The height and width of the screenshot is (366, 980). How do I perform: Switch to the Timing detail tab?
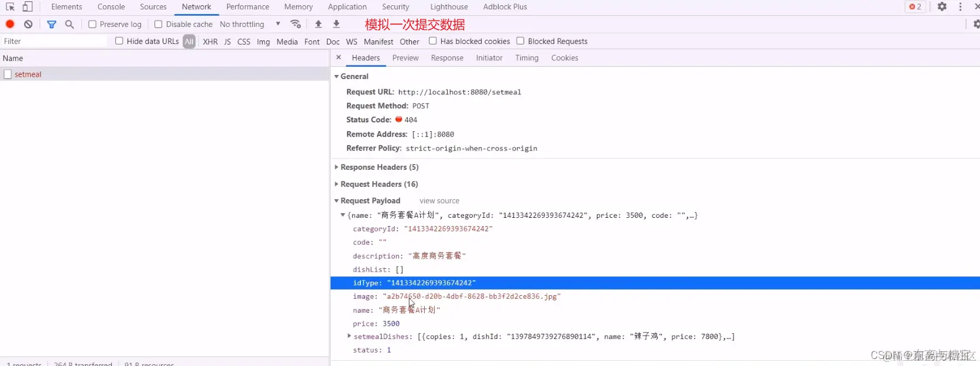[527, 58]
